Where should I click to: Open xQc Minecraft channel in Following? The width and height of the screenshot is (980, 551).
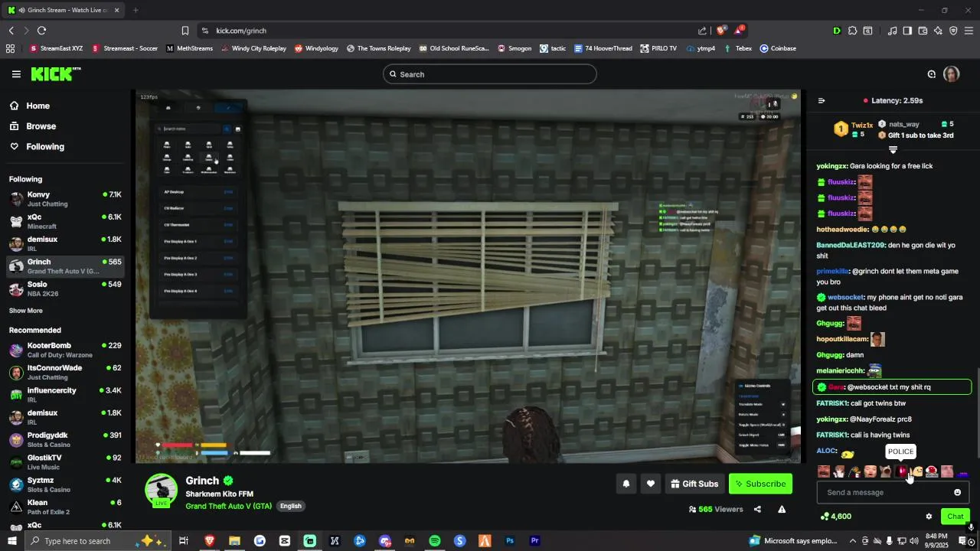65,221
